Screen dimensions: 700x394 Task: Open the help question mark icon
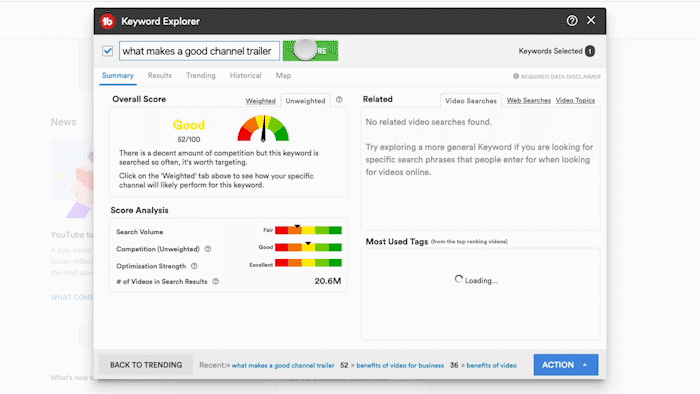tap(572, 21)
